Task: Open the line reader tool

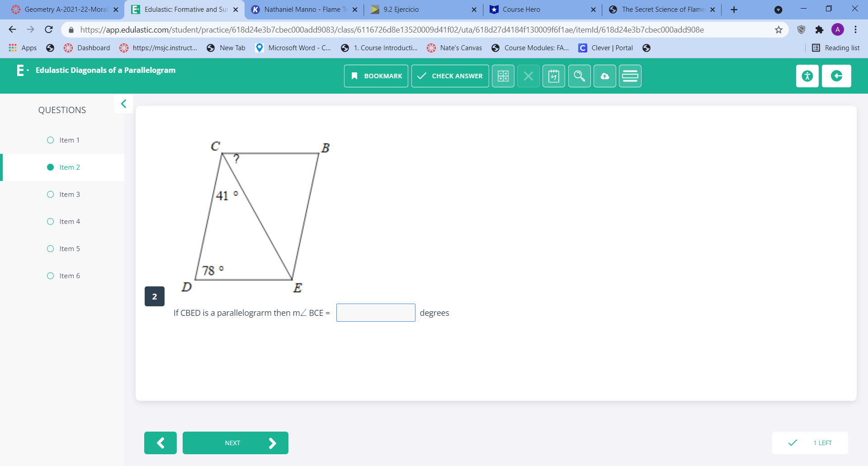Action: click(x=630, y=76)
